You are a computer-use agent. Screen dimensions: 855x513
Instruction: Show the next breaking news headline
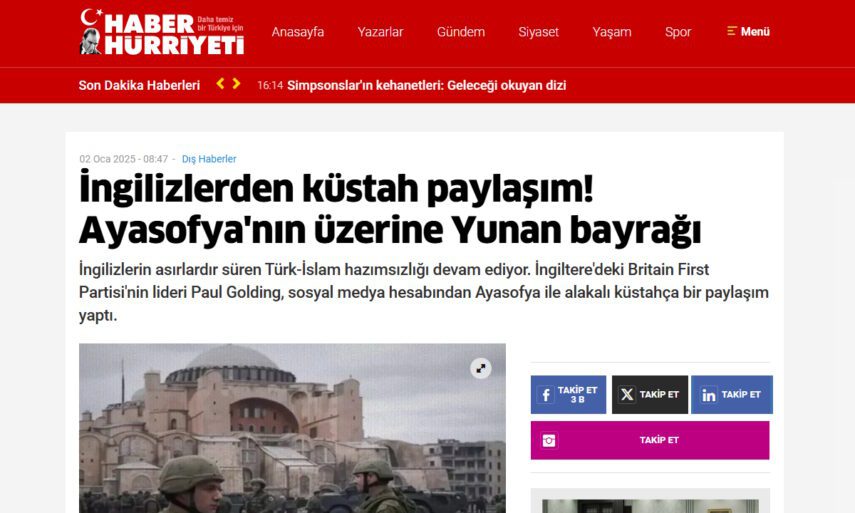236,83
